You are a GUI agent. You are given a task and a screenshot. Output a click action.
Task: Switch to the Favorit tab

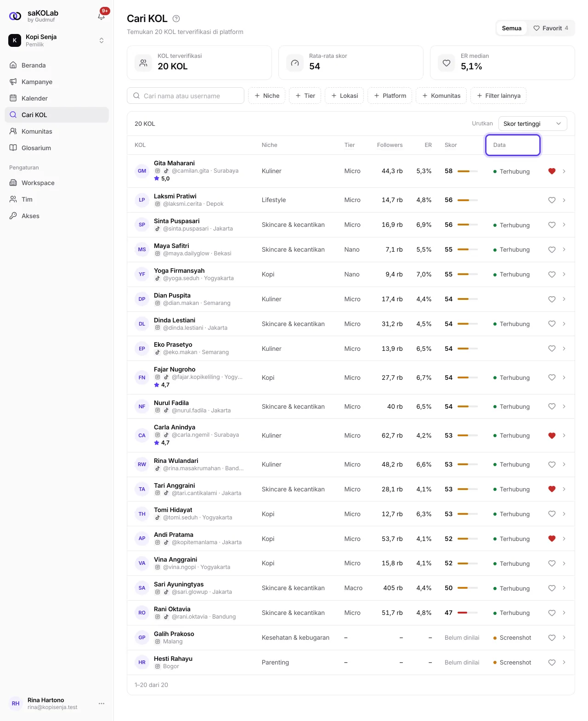click(550, 28)
